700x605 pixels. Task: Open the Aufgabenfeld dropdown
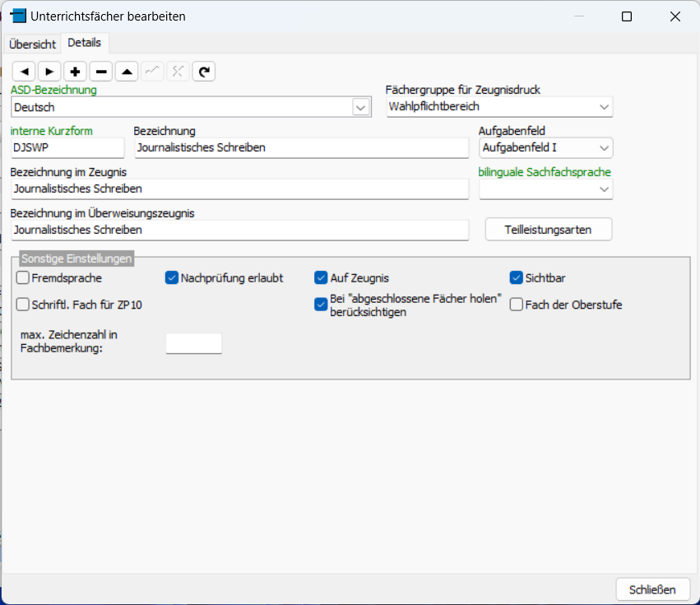click(x=604, y=148)
